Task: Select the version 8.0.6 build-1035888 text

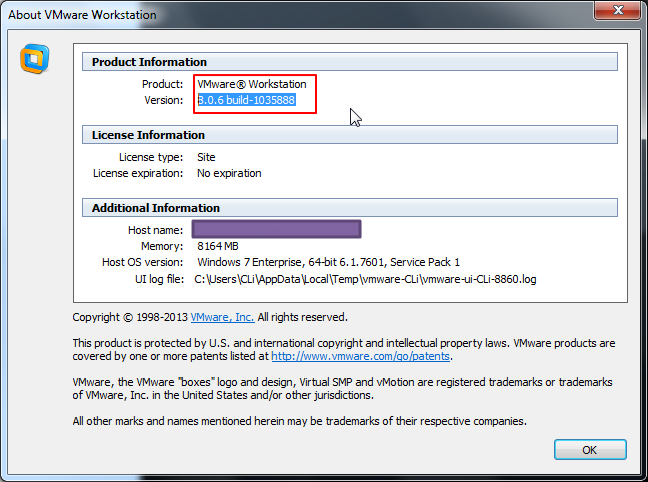Action: coord(246,100)
